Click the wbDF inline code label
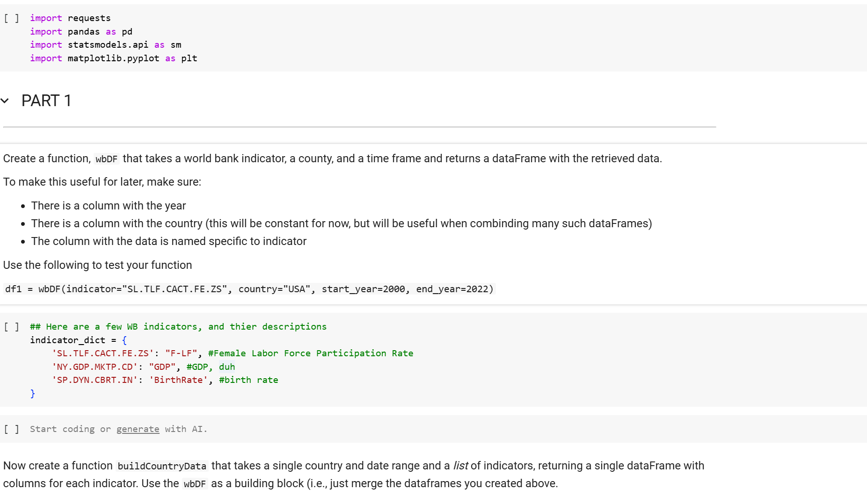The width and height of the screenshot is (867, 504). point(107,158)
